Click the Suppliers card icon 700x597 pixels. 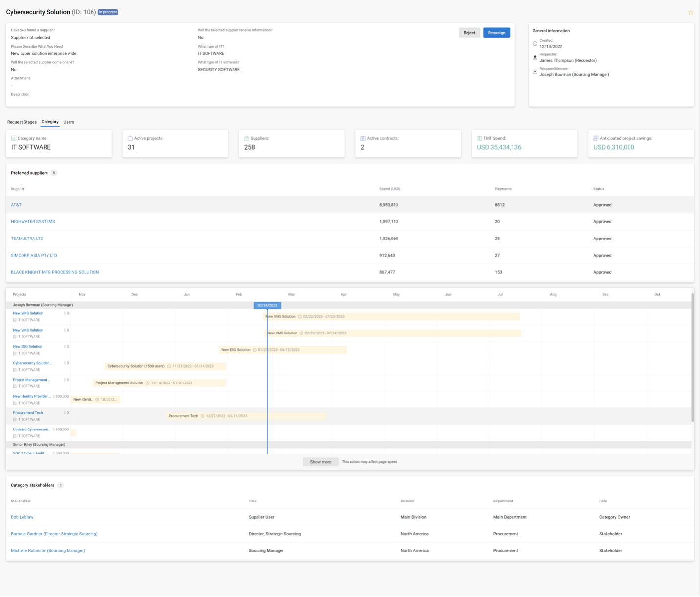point(247,138)
